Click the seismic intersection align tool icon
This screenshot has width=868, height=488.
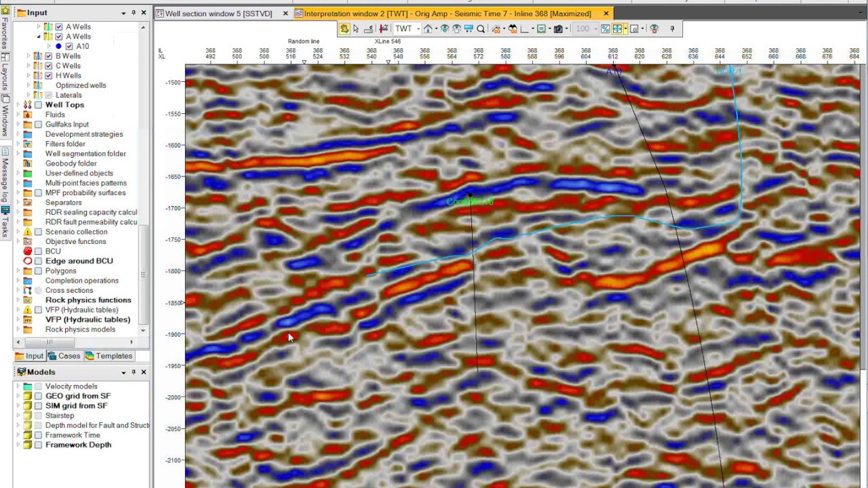click(x=384, y=28)
